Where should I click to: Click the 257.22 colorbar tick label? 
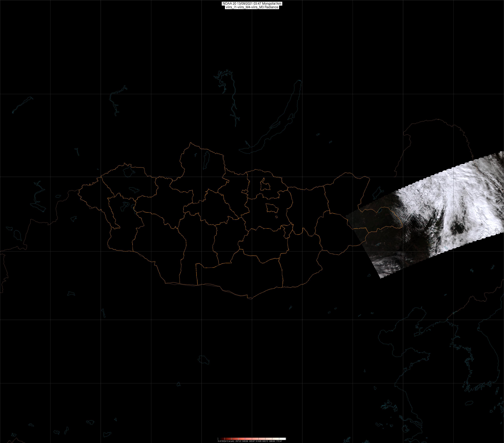238,441
